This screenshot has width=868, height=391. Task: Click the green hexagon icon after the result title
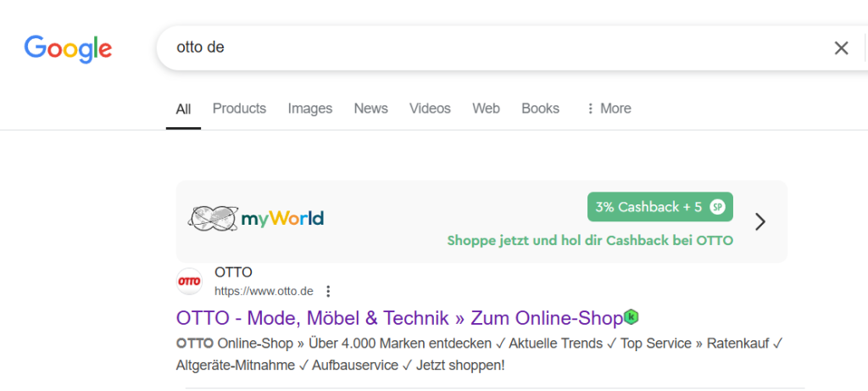(x=632, y=317)
